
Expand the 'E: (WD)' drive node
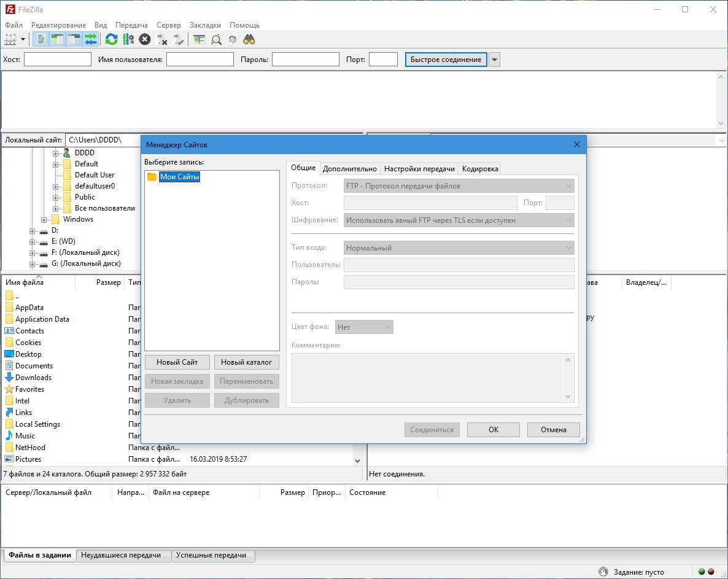coord(32,242)
